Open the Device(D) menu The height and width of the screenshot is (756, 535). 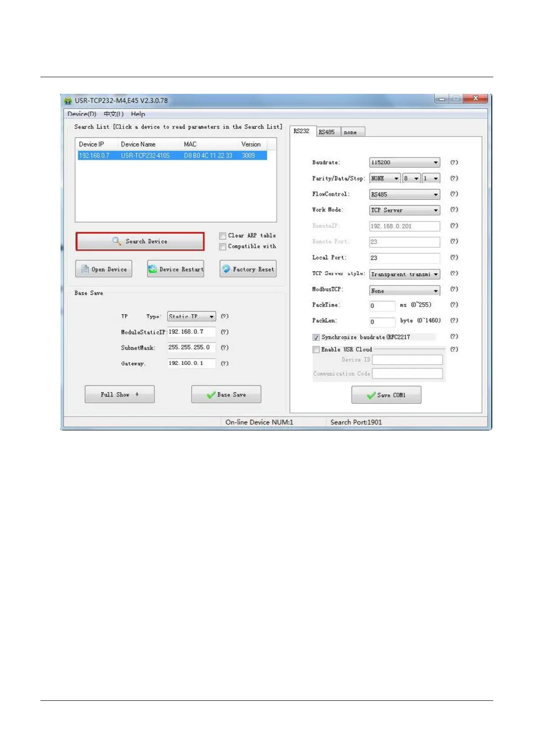coord(82,114)
